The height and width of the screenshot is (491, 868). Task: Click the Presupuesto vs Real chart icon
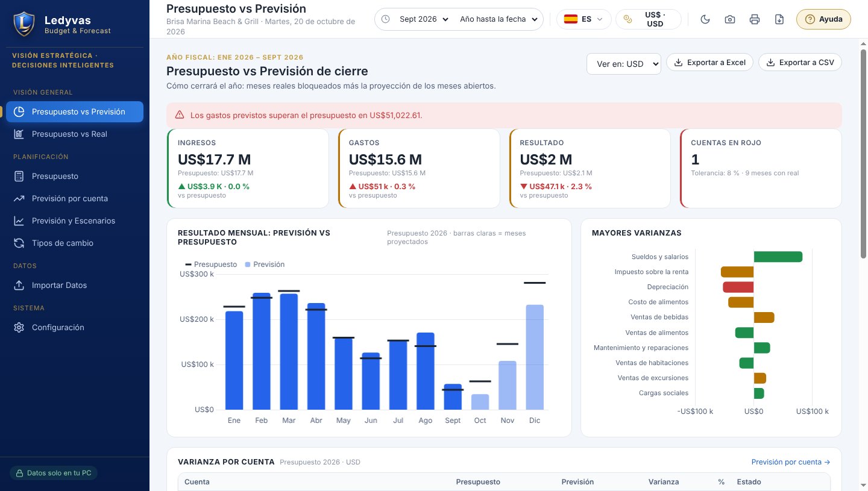tap(19, 134)
